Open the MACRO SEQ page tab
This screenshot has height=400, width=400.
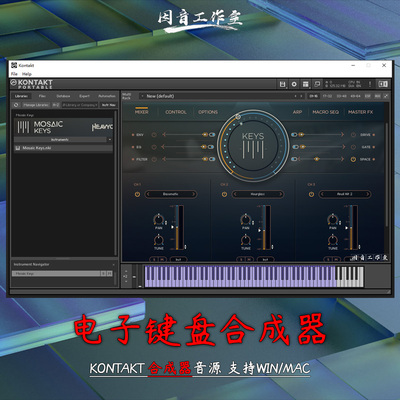tap(325, 112)
